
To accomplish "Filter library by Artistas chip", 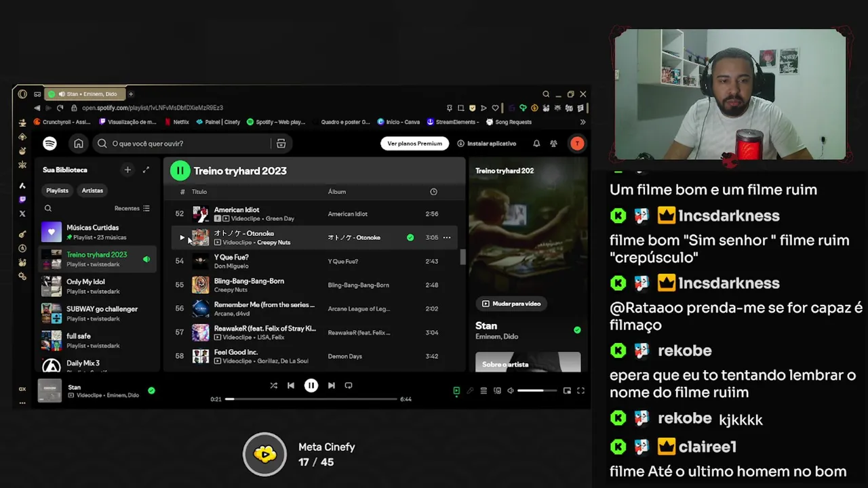I will [92, 190].
